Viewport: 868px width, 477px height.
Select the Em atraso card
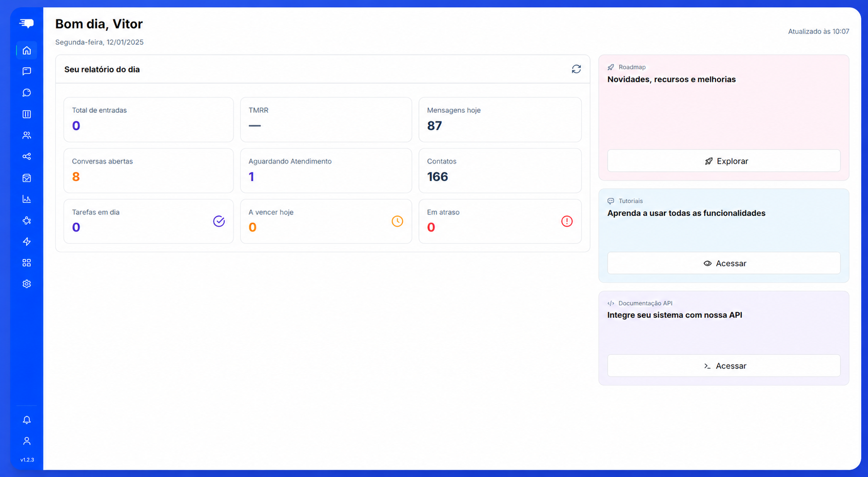pyautogui.click(x=500, y=221)
